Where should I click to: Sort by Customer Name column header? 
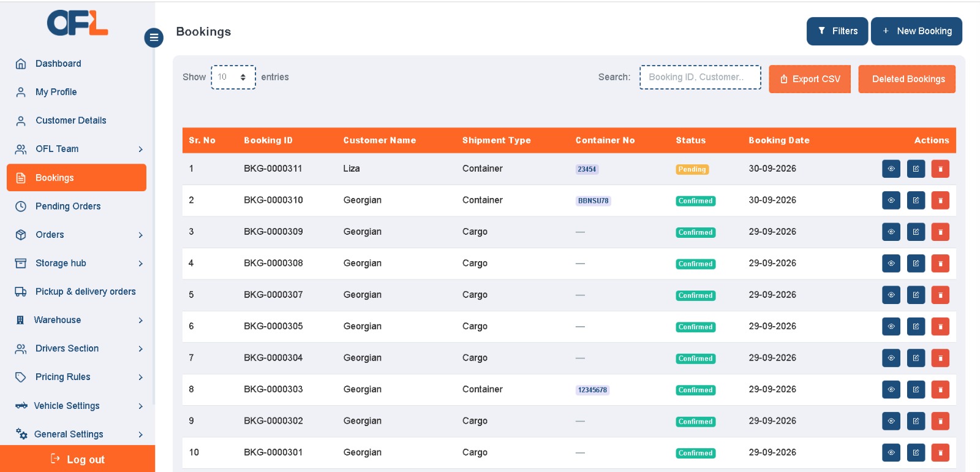click(x=380, y=140)
